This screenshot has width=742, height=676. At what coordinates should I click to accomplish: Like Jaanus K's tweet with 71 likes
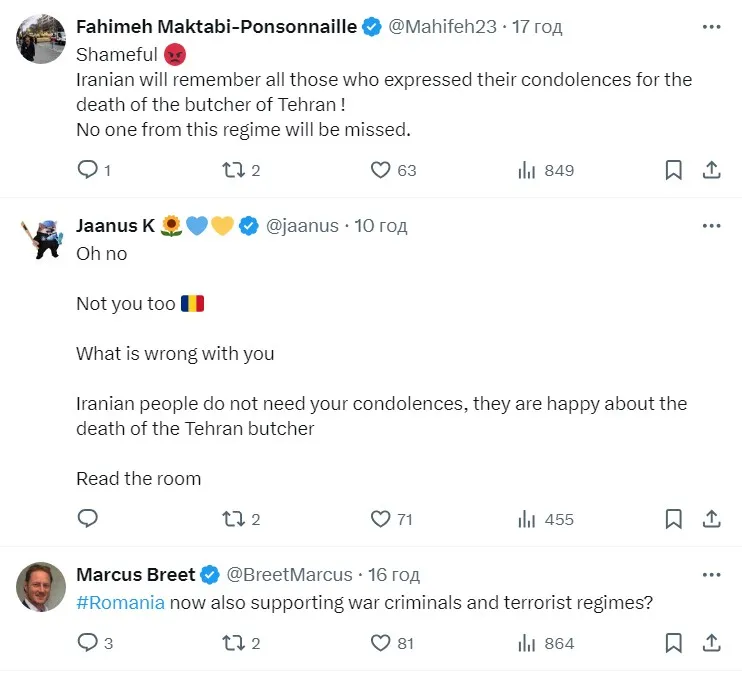tap(381, 518)
